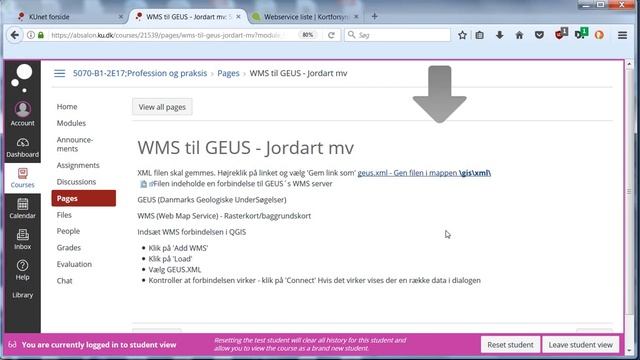The height and width of the screenshot is (360, 640).
Task: Close the Webservice liste tab
Action: (x=356, y=17)
